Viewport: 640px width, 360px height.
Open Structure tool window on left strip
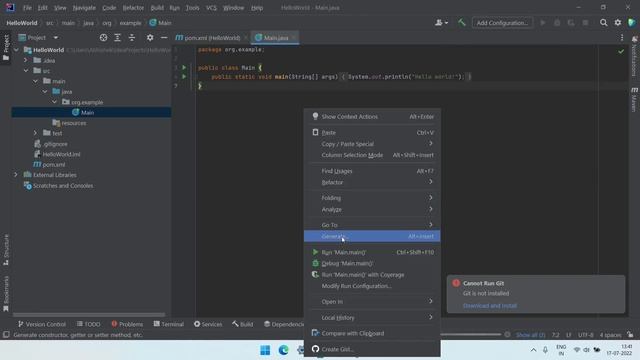pyautogui.click(x=6, y=250)
